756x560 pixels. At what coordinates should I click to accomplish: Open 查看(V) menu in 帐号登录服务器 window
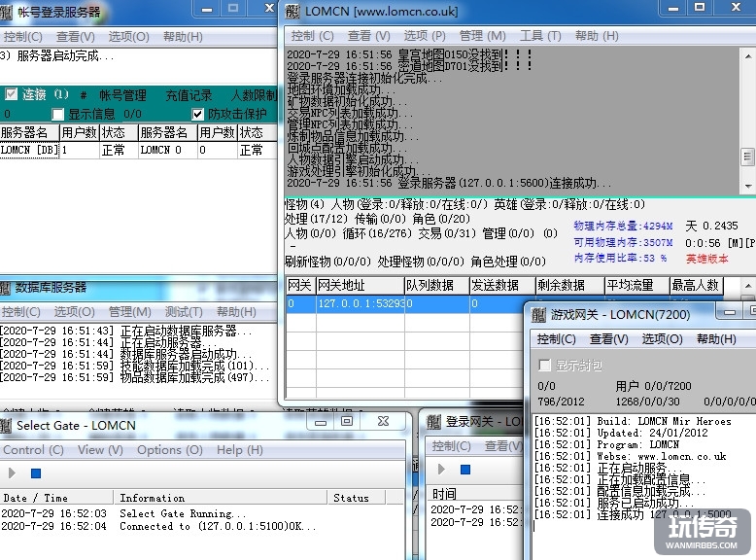(x=75, y=37)
